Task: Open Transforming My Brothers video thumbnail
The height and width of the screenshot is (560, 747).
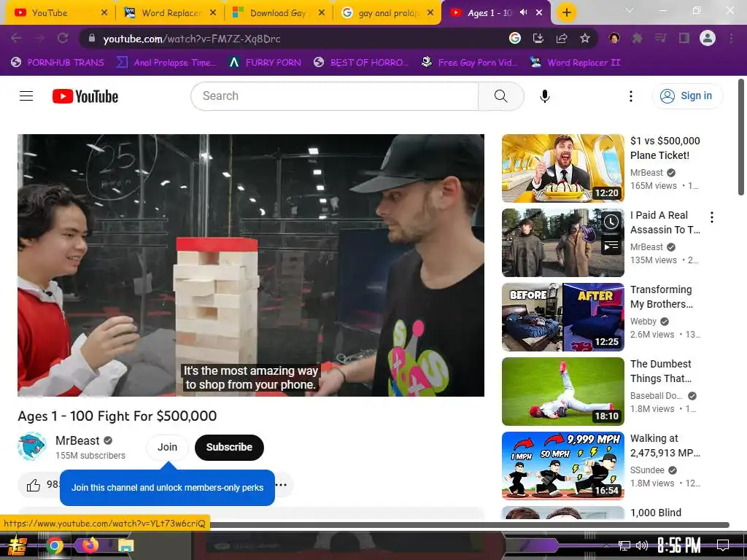Action: pyautogui.click(x=563, y=317)
